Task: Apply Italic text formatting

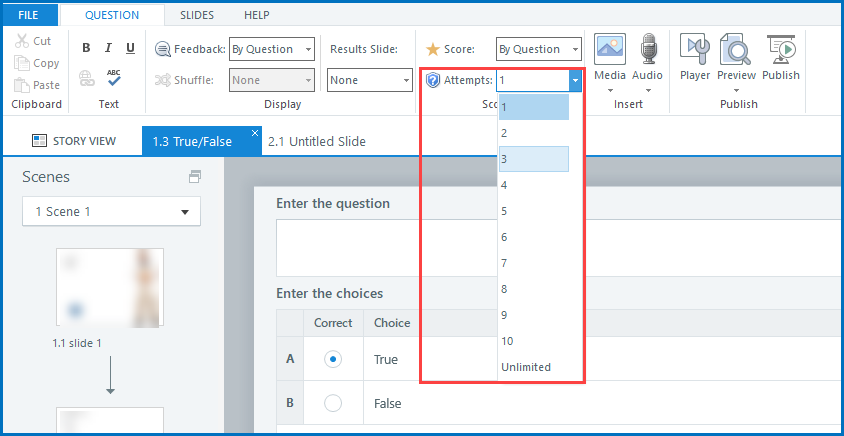Action: [x=108, y=48]
